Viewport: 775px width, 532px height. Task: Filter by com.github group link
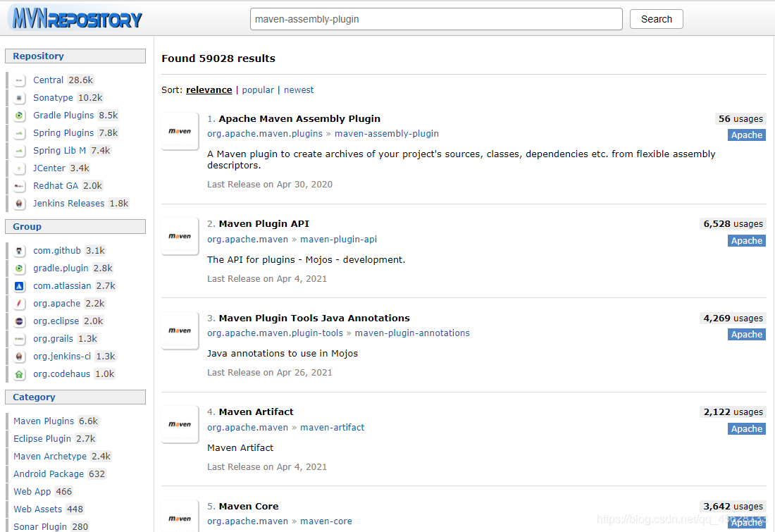coord(57,251)
